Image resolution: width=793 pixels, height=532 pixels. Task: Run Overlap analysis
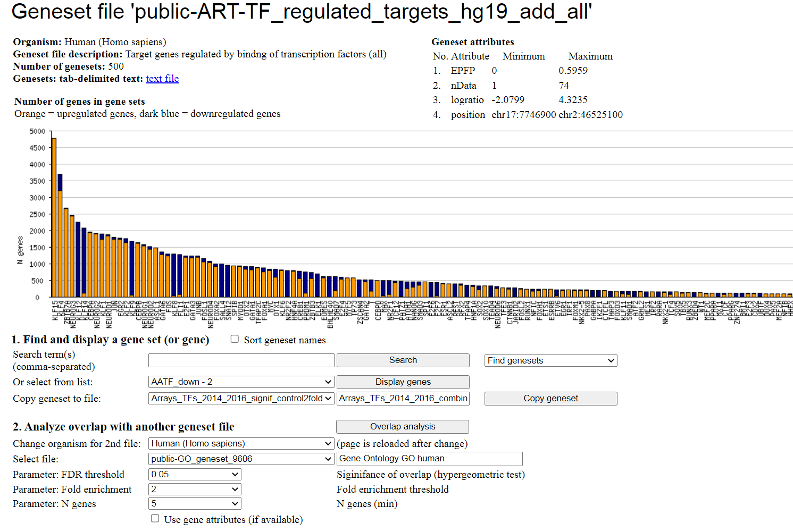pyautogui.click(x=402, y=427)
